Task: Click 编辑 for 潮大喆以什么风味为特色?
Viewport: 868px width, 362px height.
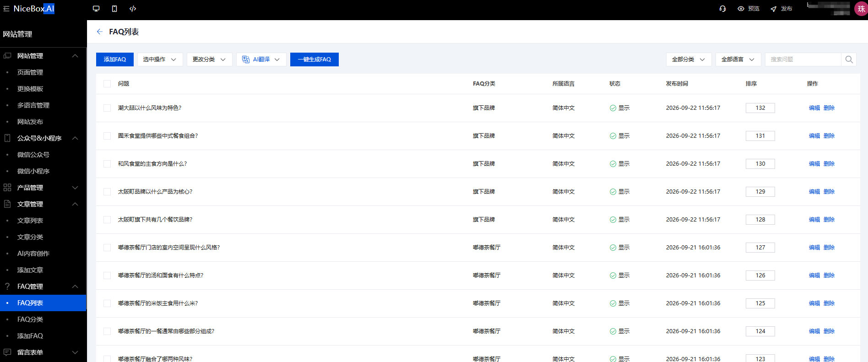Action: click(814, 108)
